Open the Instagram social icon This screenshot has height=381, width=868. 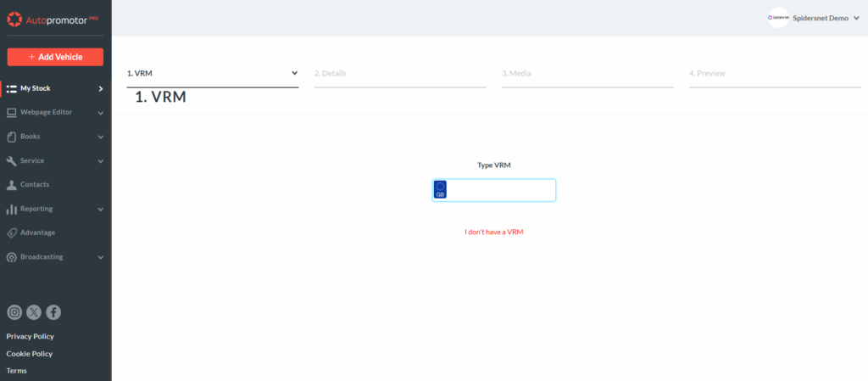pos(14,312)
